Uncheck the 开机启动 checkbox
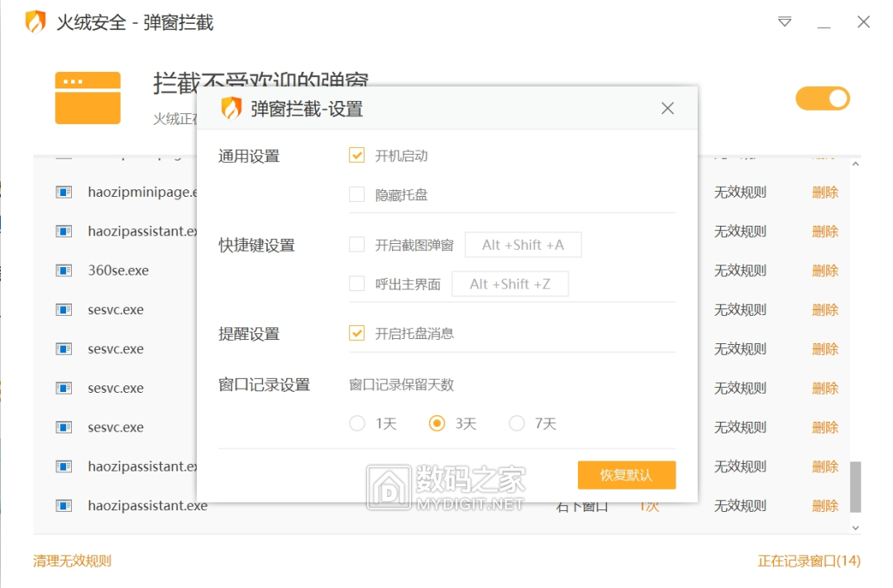The width and height of the screenshot is (893, 588). click(356, 155)
